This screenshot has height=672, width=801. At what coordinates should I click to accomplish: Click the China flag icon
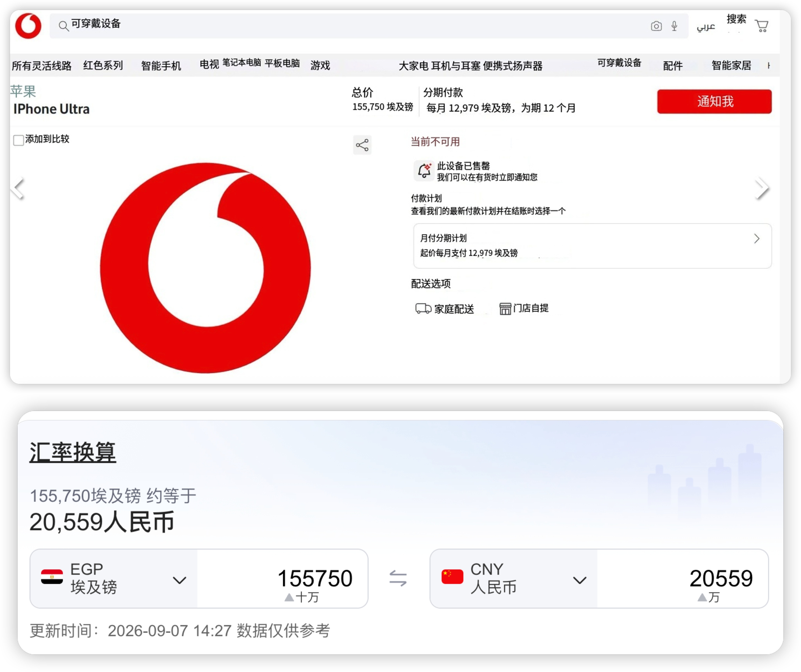452,577
